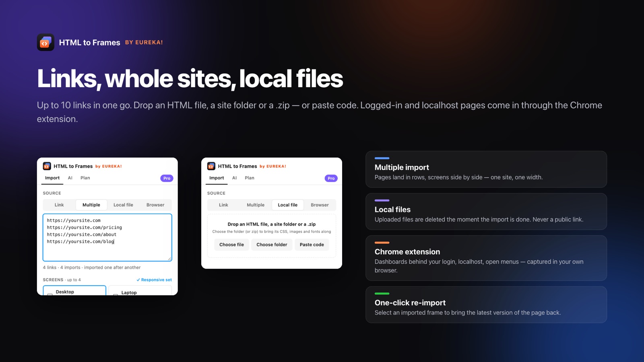Click the Chrome extension feature card heading

click(x=407, y=252)
